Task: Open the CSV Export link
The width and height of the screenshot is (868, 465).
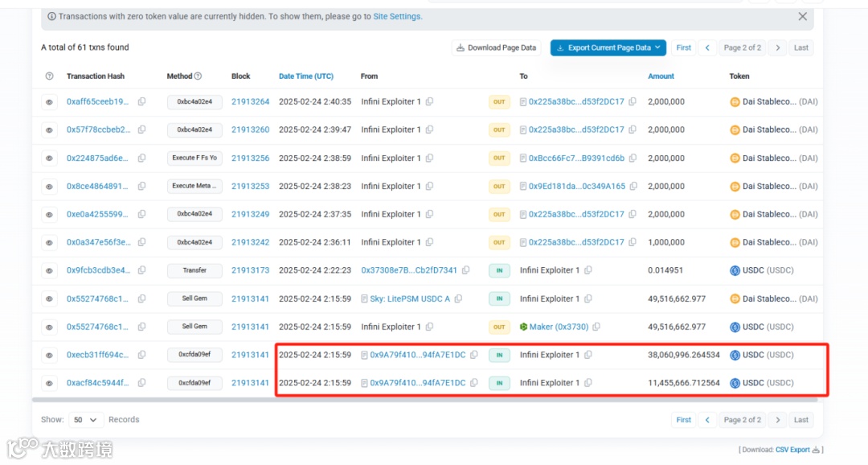Action: (x=792, y=450)
